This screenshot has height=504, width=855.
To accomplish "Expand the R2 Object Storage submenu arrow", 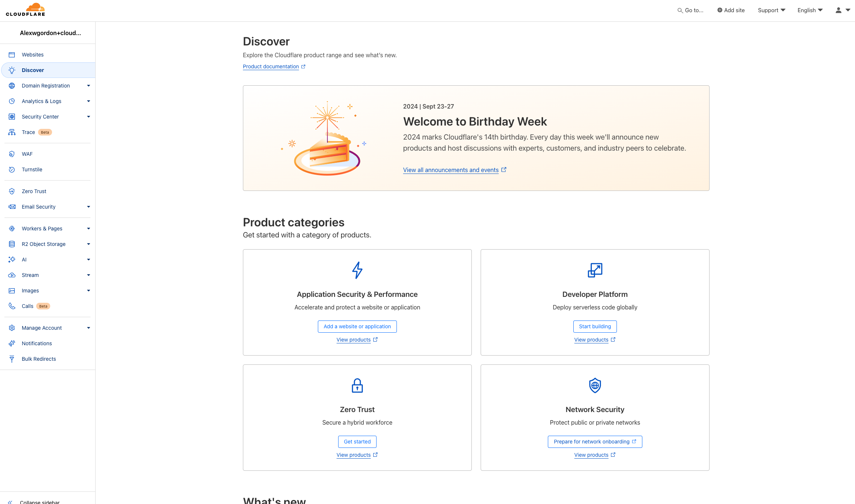I will coord(89,244).
